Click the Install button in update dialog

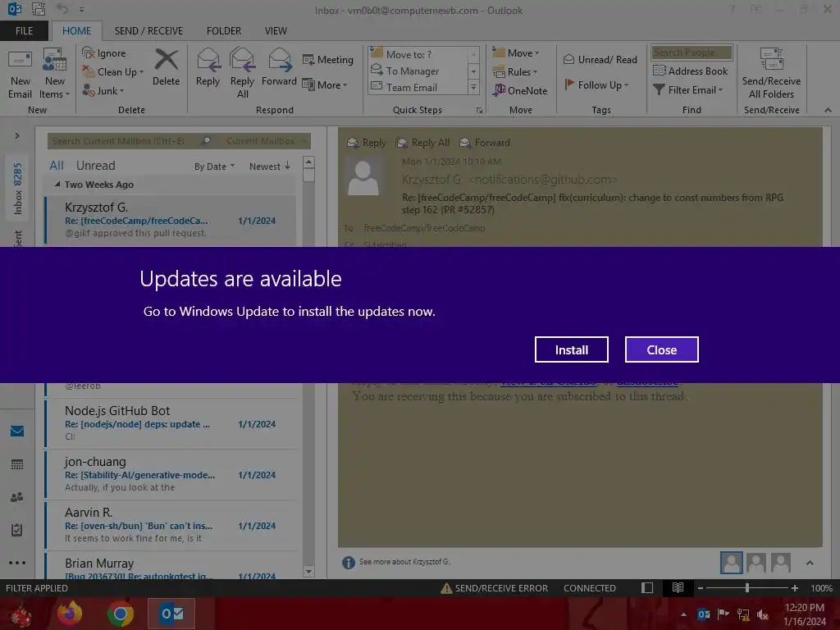pos(571,349)
